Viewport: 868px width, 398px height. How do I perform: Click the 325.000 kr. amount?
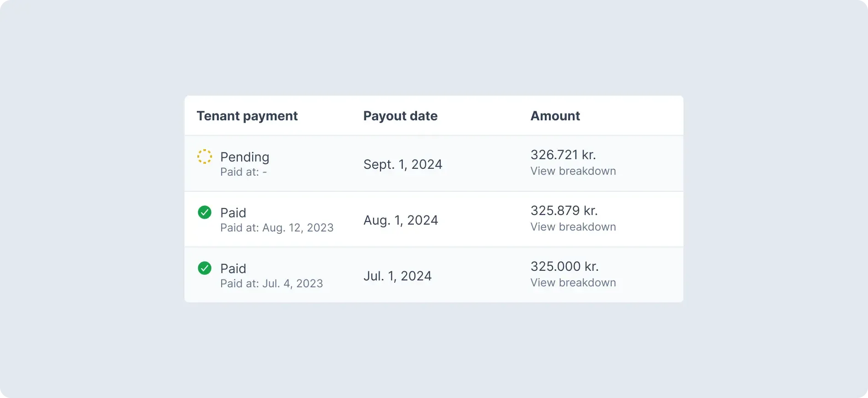click(564, 266)
